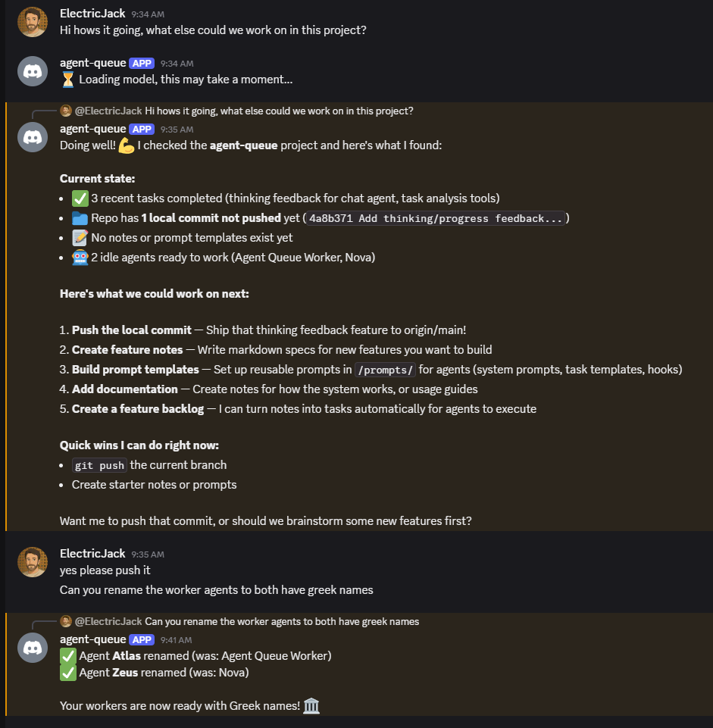
Task: Click the flexed bicep emoji after 'Doing well!'
Action: pos(125,145)
